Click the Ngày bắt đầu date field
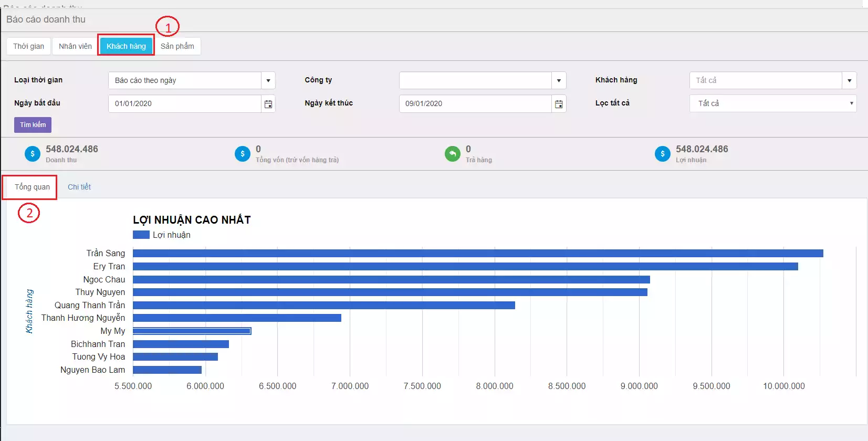The image size is (868, 441). coord(185,103)
